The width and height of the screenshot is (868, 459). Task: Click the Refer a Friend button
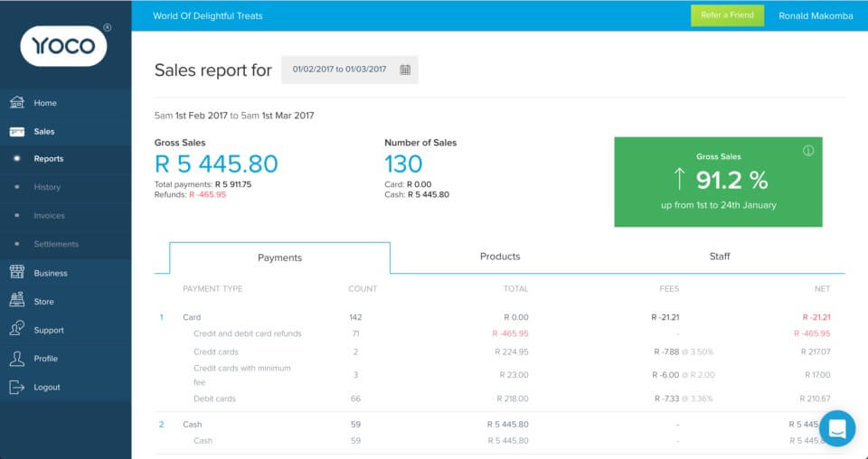coord(727,15)
